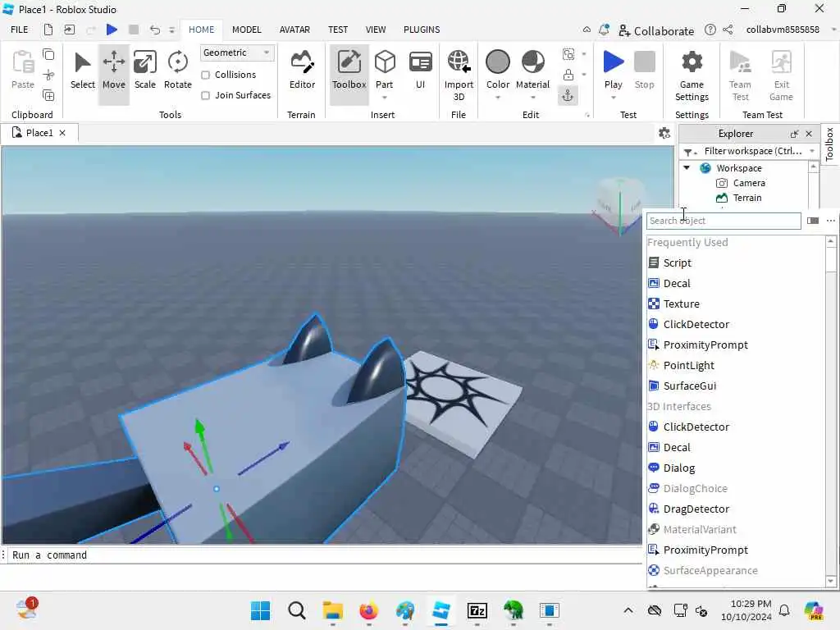Switch to the VIEW tab
The width and height of the screenshot is (840, 630).
376,30
